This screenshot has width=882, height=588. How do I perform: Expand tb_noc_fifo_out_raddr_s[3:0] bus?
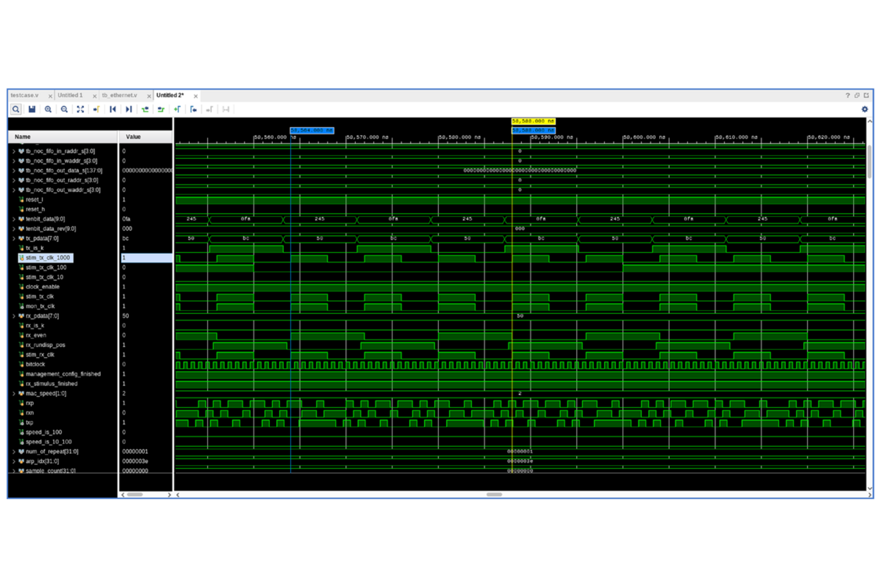(x=14, y=180)
